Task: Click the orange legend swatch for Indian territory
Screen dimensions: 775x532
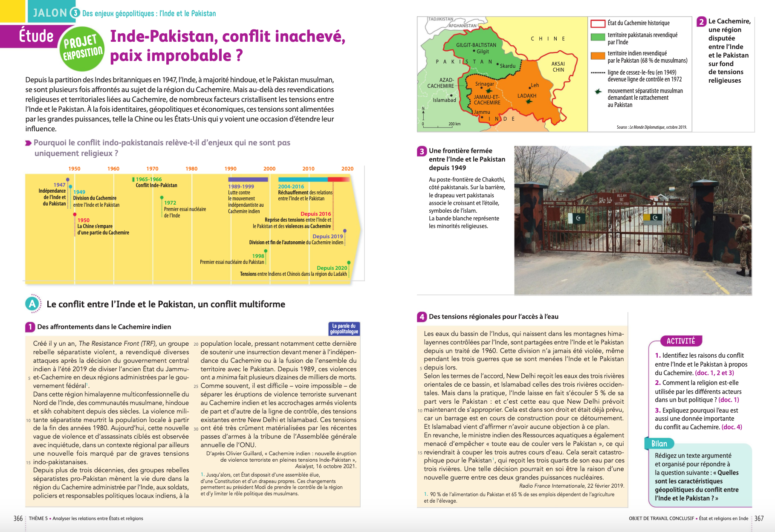Action: coord(598,55)
